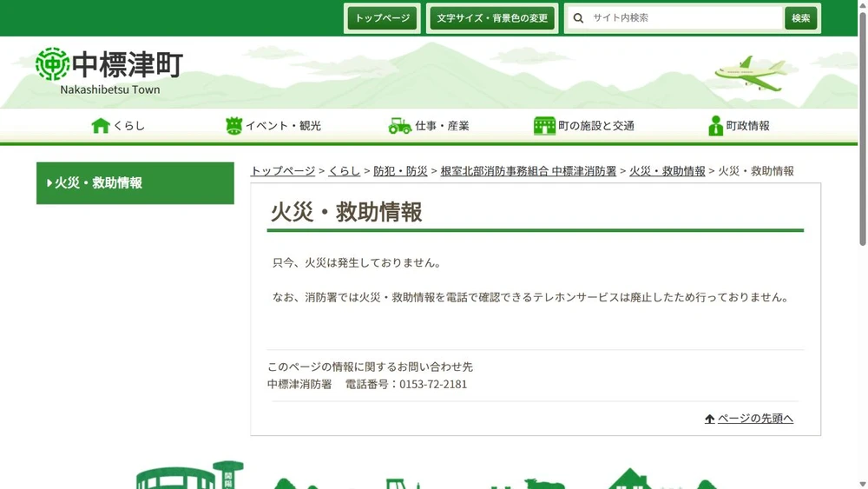Image resolution: width=868 pixels, height=489 pixels.
Task: Click the person icon beside 町政情報
Action: point(715,126)
